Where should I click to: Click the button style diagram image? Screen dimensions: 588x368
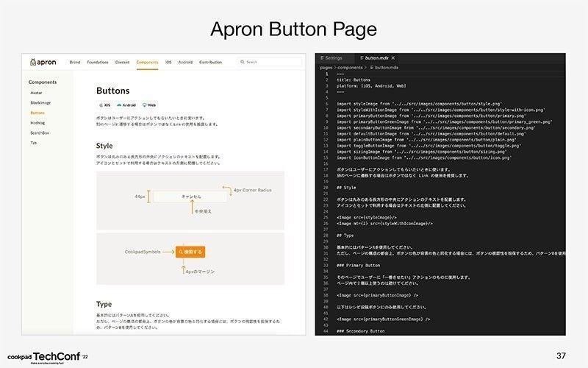tap(190, 200)
